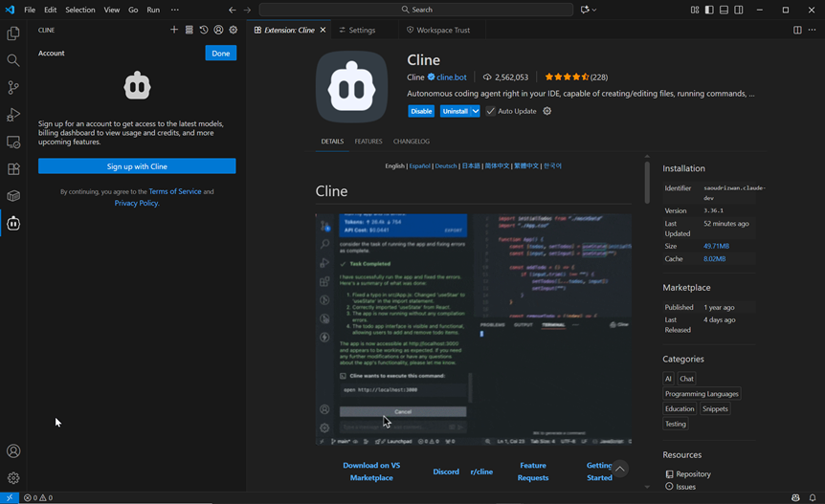Open the Go menu

point(133,10)
